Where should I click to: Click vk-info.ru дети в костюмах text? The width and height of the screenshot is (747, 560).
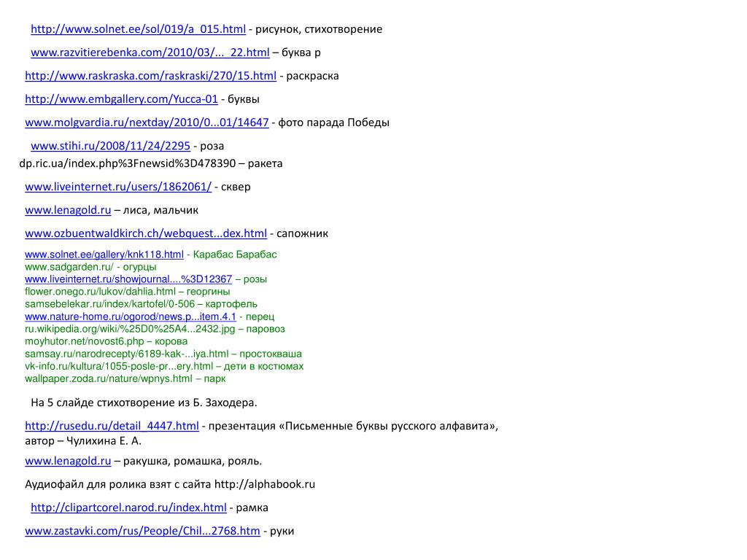164,366
